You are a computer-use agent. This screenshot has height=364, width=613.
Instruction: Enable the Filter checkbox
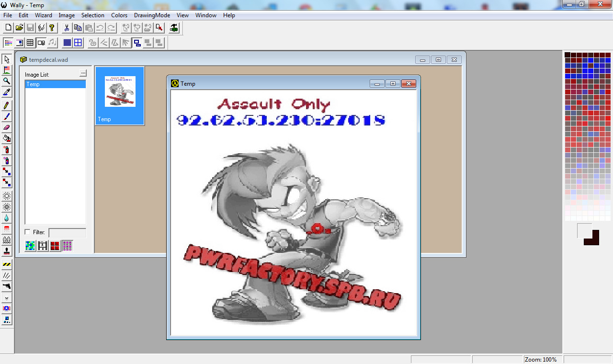(x=28, y=232)
